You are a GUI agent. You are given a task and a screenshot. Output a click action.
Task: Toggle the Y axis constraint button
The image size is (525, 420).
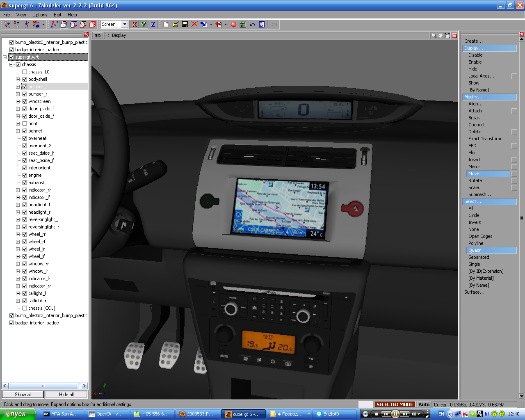(144, 25)
